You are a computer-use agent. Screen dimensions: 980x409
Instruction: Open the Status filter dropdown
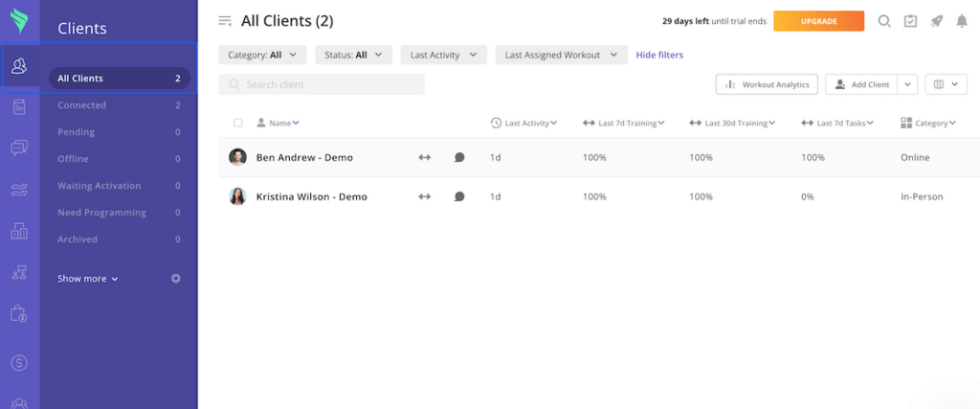click(x=353, y=56)
